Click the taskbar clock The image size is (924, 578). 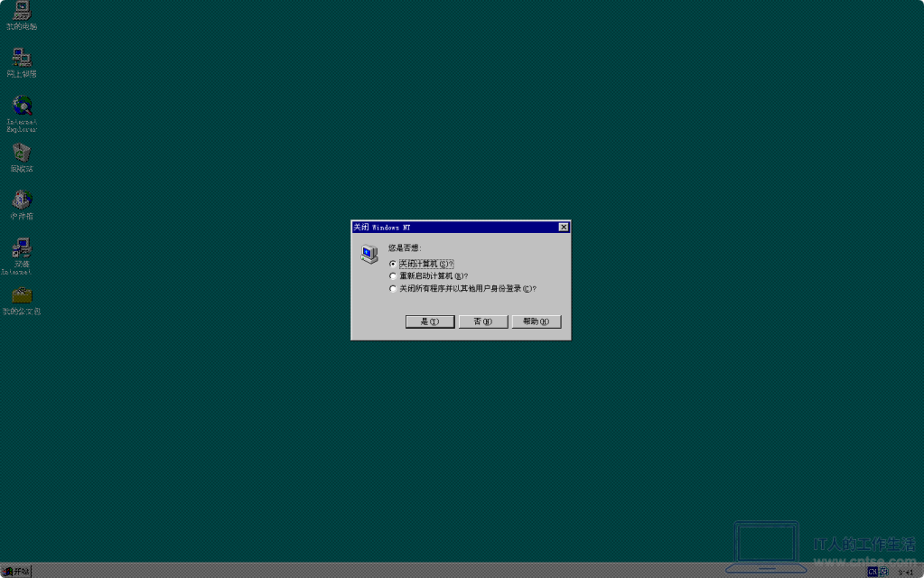(906, 572)
